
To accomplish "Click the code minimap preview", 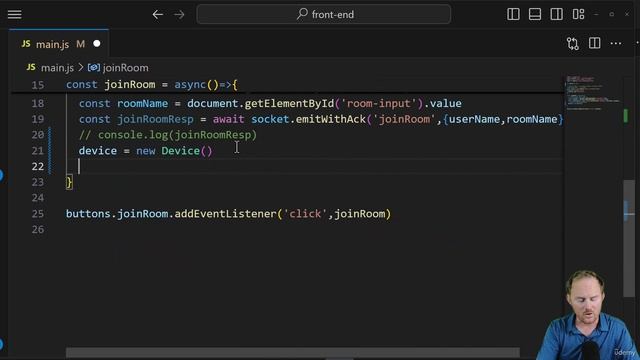I will (593, 93).
